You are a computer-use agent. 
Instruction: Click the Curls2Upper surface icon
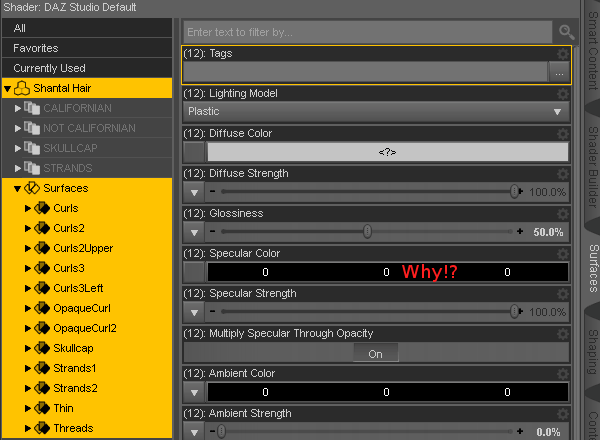(x=42, y=248)
